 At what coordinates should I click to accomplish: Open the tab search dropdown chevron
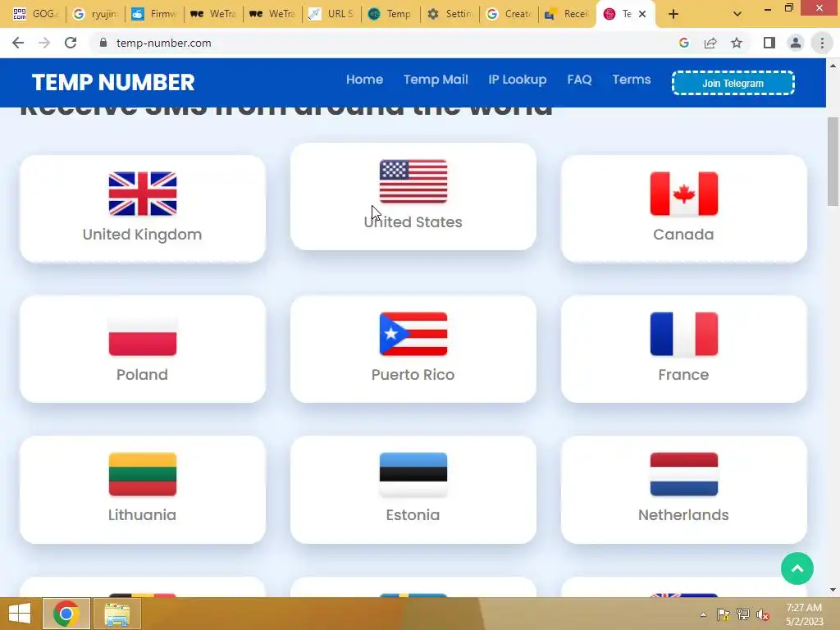point(737,14)
